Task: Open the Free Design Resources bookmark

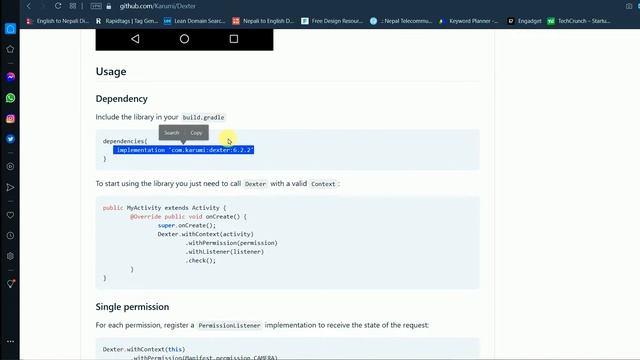Action: (332, 21)
